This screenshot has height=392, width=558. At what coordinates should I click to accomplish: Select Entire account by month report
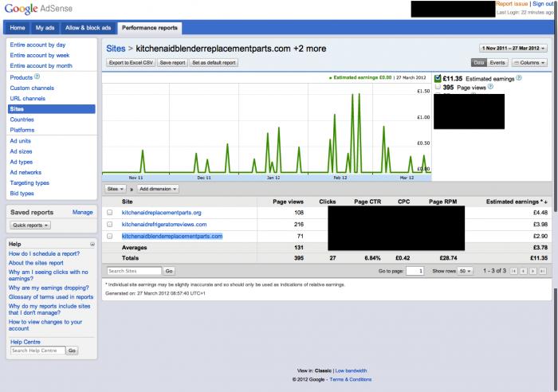click(x=41, y=66)
